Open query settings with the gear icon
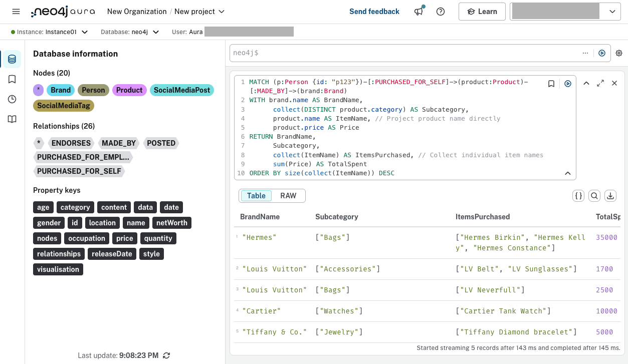 (x=619, y=53)
